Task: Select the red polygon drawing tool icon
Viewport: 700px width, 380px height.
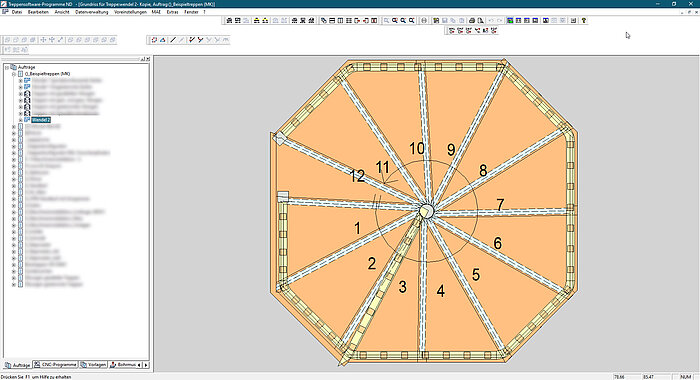Action: point(154,40)
